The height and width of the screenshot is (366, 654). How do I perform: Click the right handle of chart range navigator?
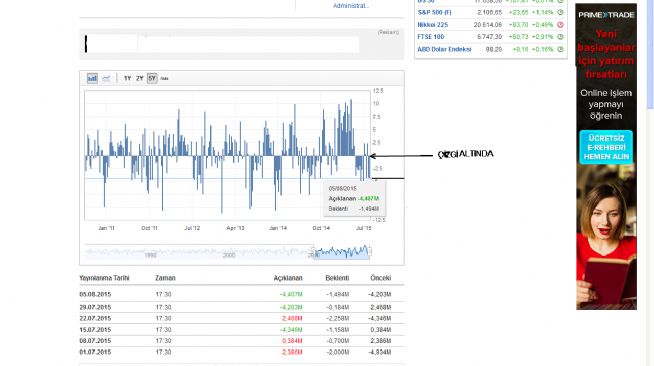(370, 252)
